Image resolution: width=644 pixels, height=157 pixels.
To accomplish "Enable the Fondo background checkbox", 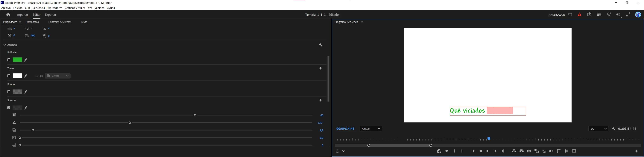I will [9, 92].
